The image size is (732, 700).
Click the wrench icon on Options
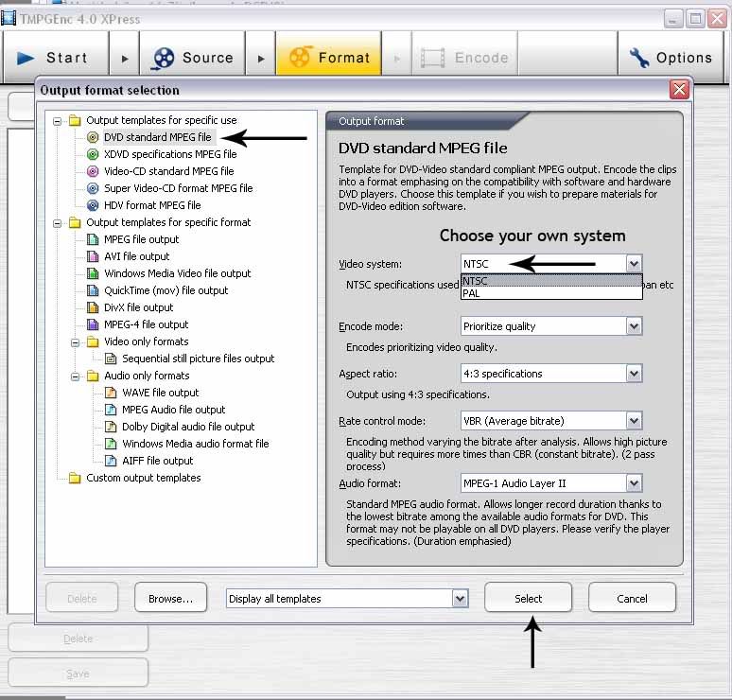pyautogui.click(x=638, y=58)
